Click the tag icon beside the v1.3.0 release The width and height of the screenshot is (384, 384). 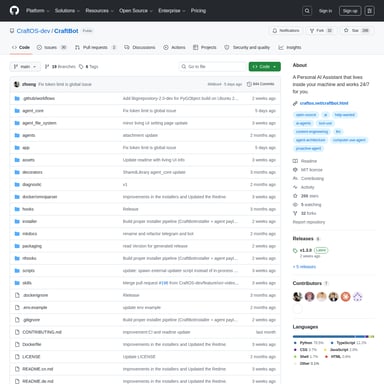295,250
